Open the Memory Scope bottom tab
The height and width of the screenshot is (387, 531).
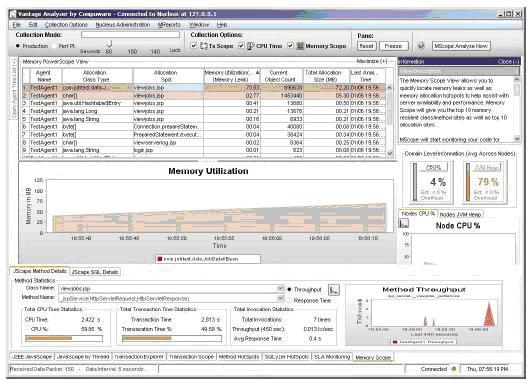(373, 357)
